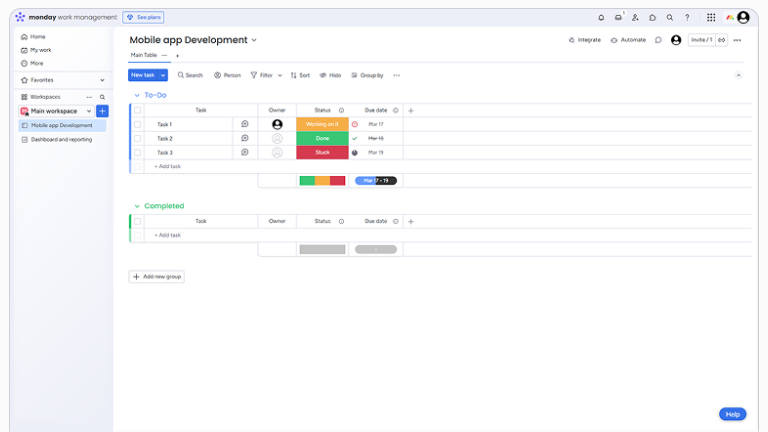Open Main Table tab options
This screenshot has height=432, width=768.
coord(164,55)
